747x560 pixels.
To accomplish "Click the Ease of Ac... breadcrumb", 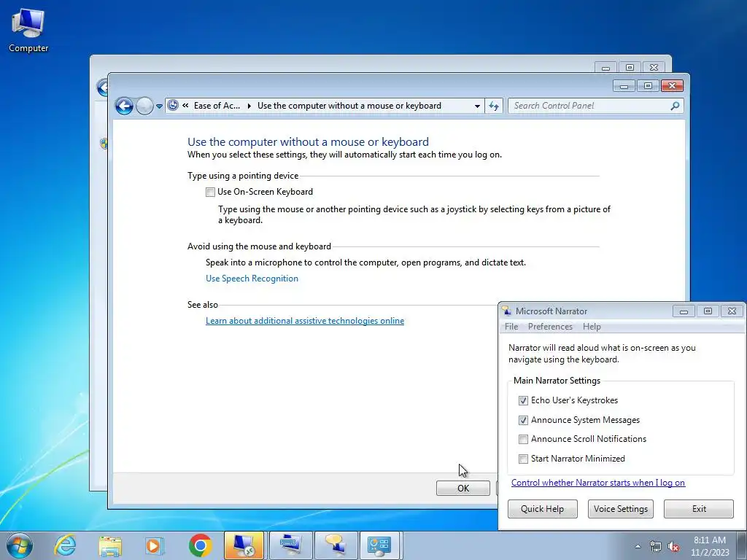I will click(x=217, y=106).
